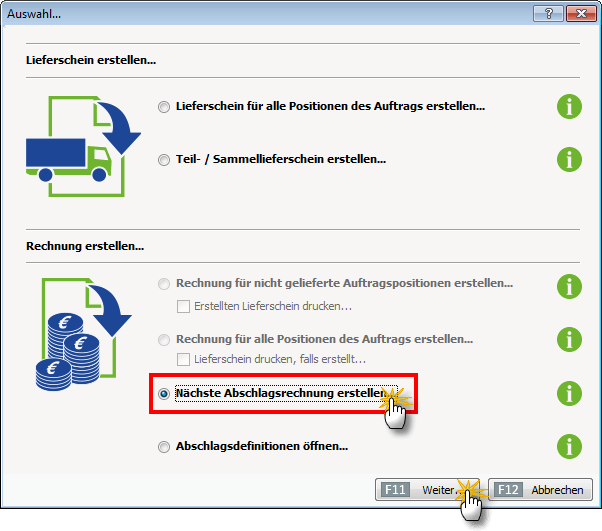The height and width of the screenshot is (531, 602).
Task: Choose Teil- / Sammellieferschein erstellen option
Action: pos(164,159)
